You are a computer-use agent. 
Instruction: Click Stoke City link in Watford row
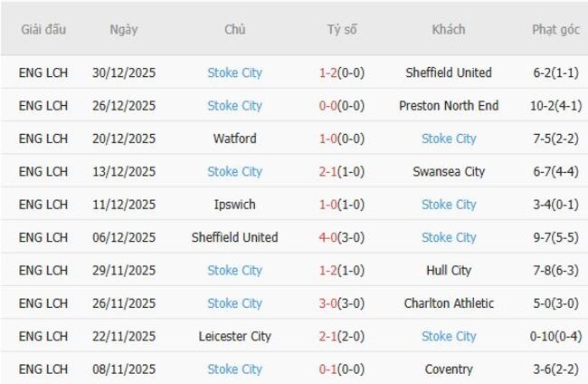[x=448, y=139]
